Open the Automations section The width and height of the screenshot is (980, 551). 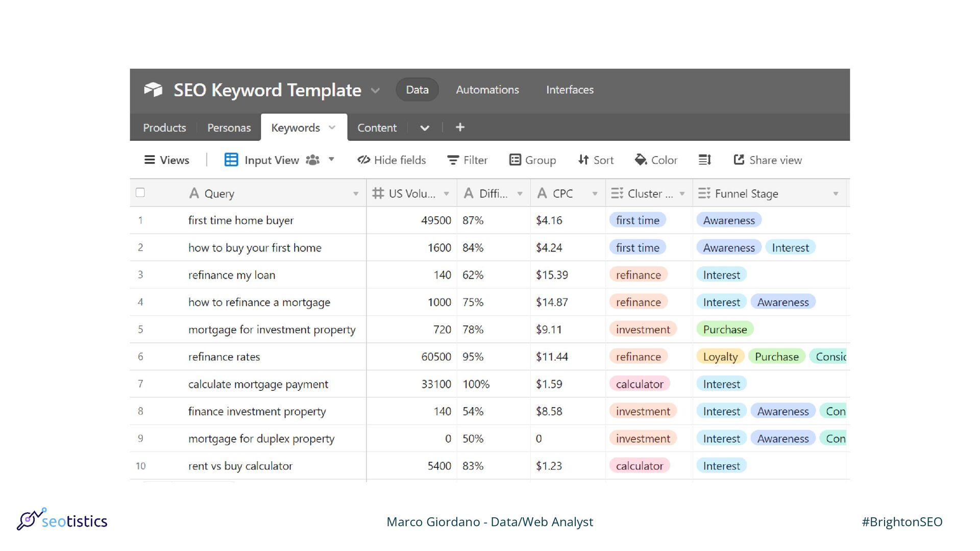(x=487, y=90)
